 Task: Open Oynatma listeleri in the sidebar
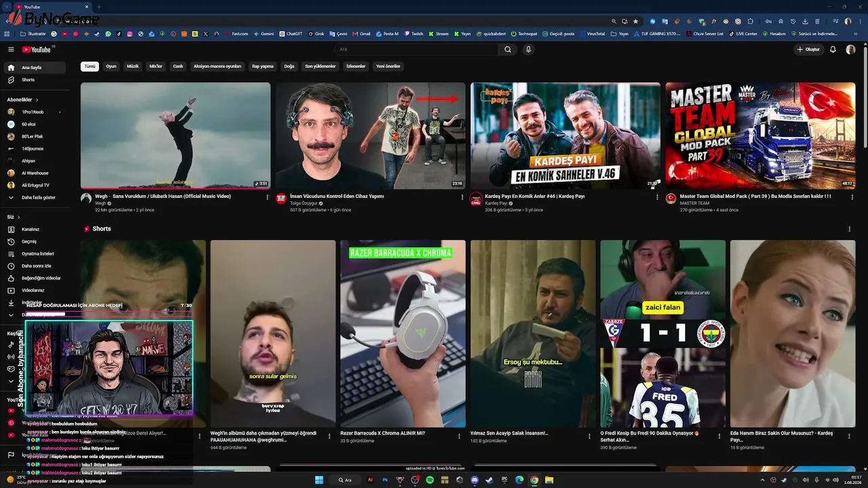[34, 253]
